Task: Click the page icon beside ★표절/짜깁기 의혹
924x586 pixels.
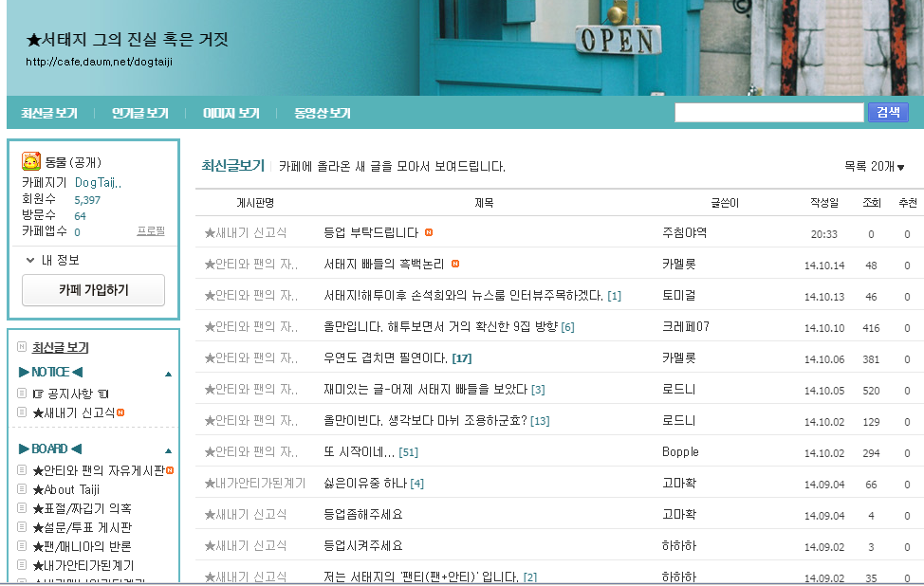Action: point(22,507)
